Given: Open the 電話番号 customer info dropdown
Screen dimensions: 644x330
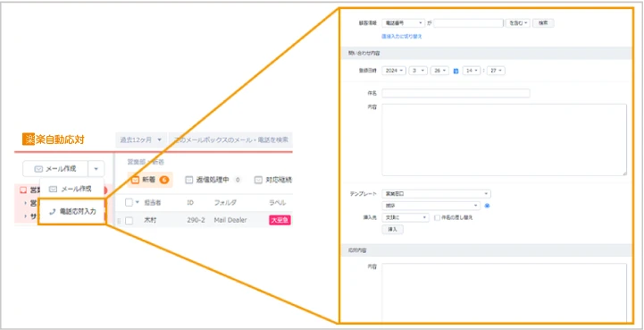Looking at the screenshot, I should pos(403,23).
